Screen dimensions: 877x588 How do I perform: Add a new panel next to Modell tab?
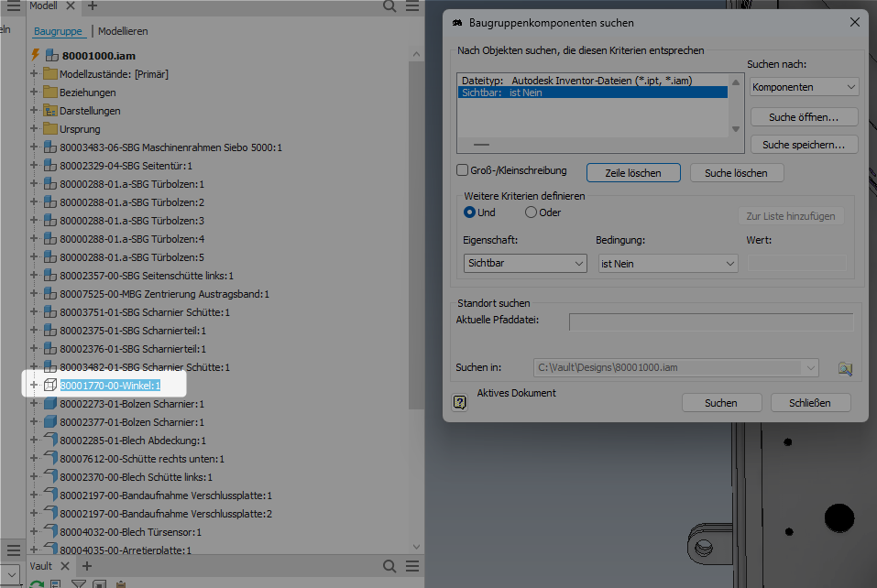[x=93, y=5]
